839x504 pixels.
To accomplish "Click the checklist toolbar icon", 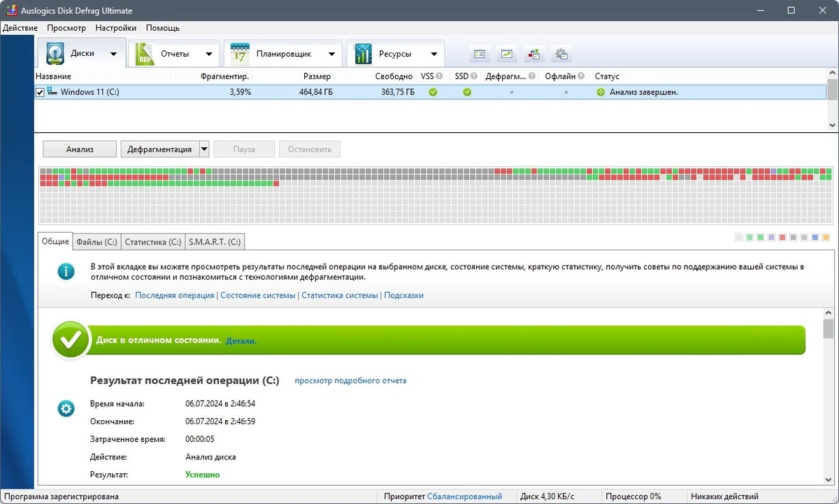I will [x=479, y=54].
